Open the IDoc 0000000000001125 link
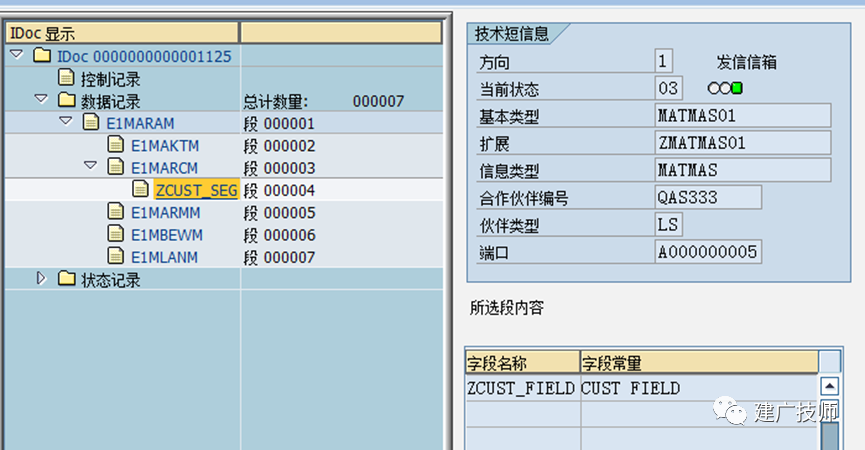The image size is (865, 450). tap(145, 57)
